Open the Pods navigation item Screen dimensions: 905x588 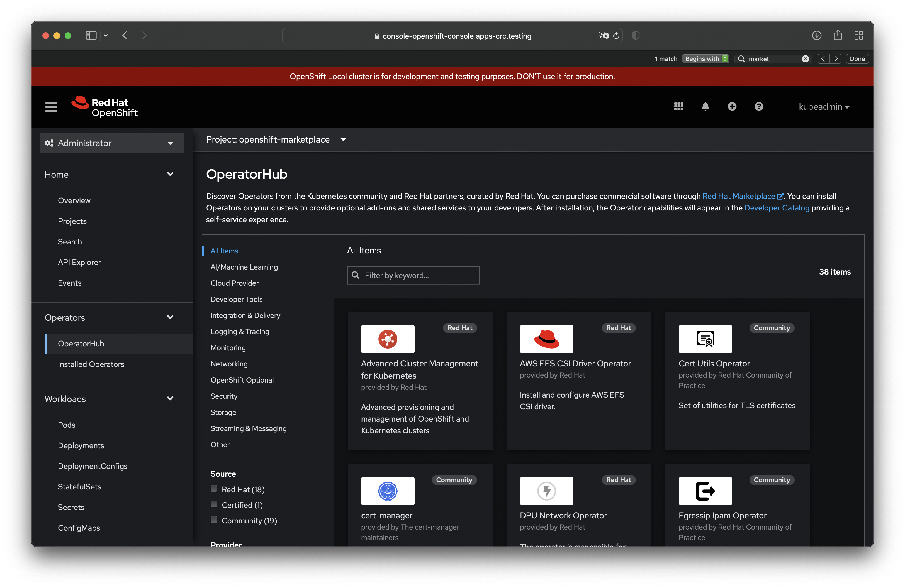[x=67, y=425]
